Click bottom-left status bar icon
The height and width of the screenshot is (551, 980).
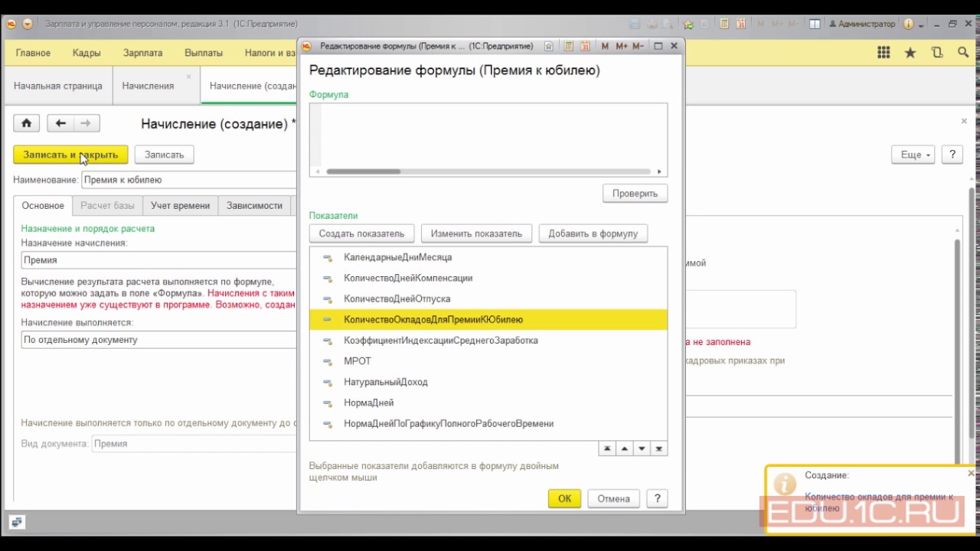pos(17,523)
